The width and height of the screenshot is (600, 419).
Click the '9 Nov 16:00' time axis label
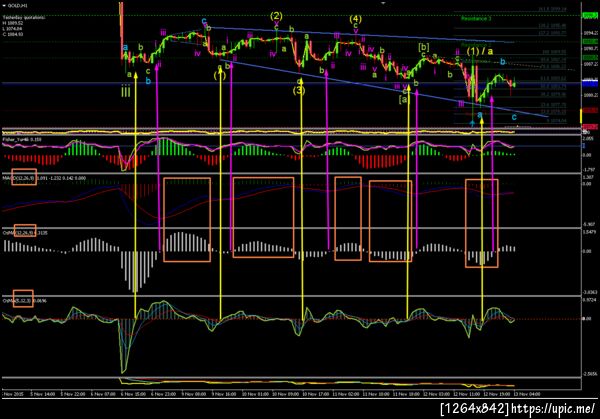point(224,393)
